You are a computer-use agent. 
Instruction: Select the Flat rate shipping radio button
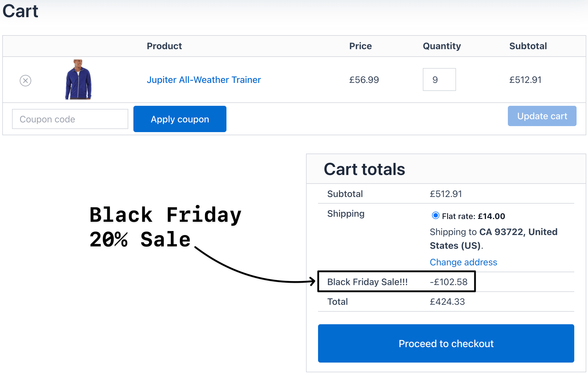pos(435,216)
